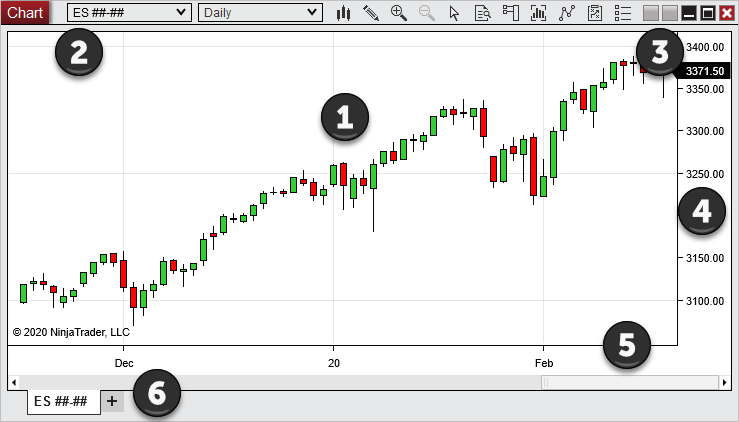This screenshot has width=739, height=422.
Task: Zoom in with the magnifier plus icon
Action: point(399,13)
